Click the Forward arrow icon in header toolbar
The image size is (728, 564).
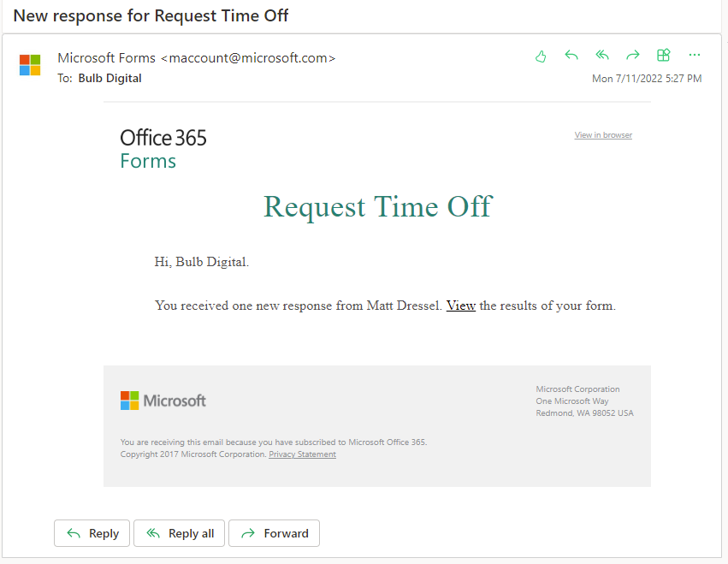coord(633,56)
